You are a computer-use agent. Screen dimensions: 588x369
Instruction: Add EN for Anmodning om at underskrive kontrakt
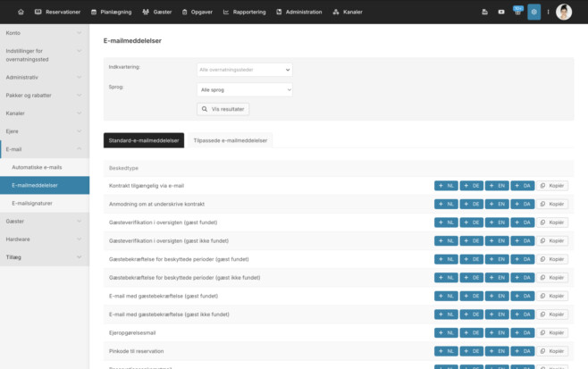click(x=497, y=204)
